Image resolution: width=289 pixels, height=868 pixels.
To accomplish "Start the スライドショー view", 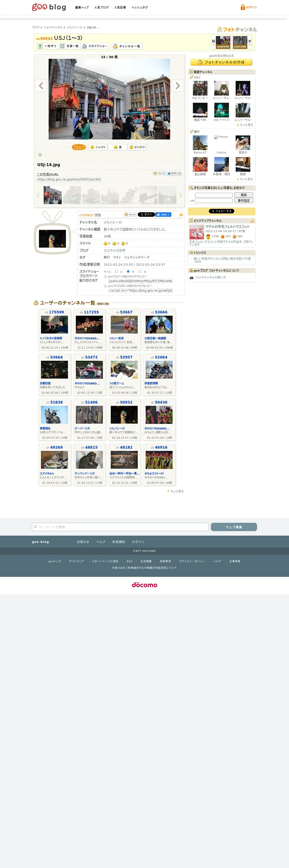I will coord(95,46).
